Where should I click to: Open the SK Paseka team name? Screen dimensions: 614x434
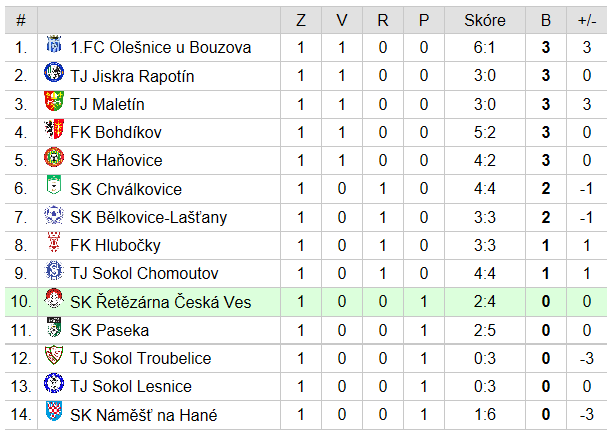pyautogui.click(x=110, y=330)
